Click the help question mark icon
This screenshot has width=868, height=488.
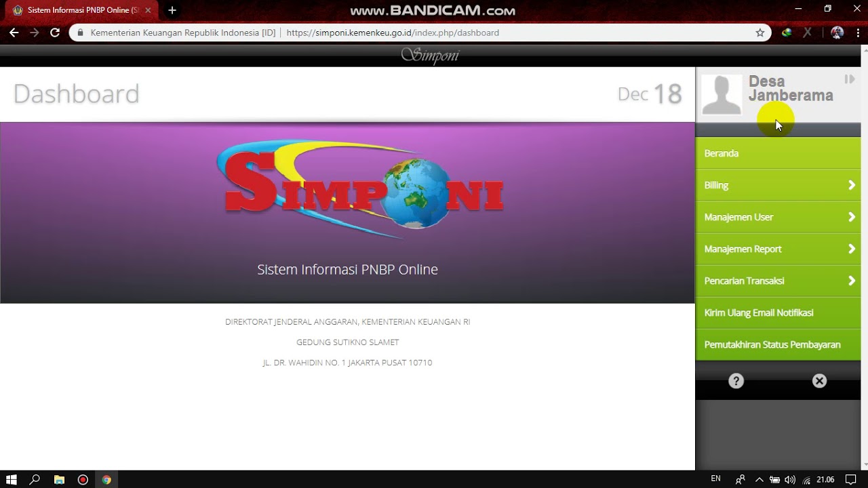[x=736, y=381]
